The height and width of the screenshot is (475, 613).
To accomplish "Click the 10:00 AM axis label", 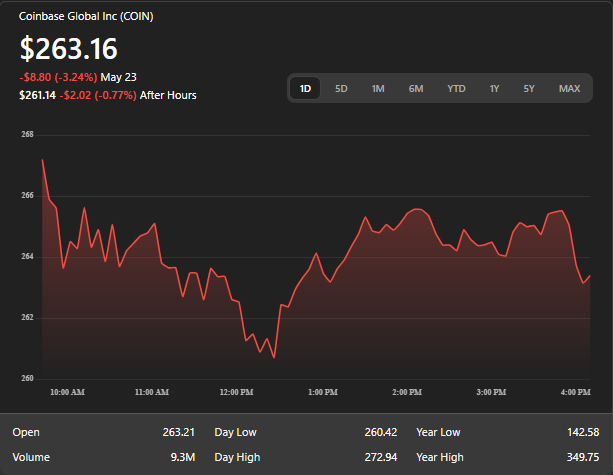I will [67, 392].
